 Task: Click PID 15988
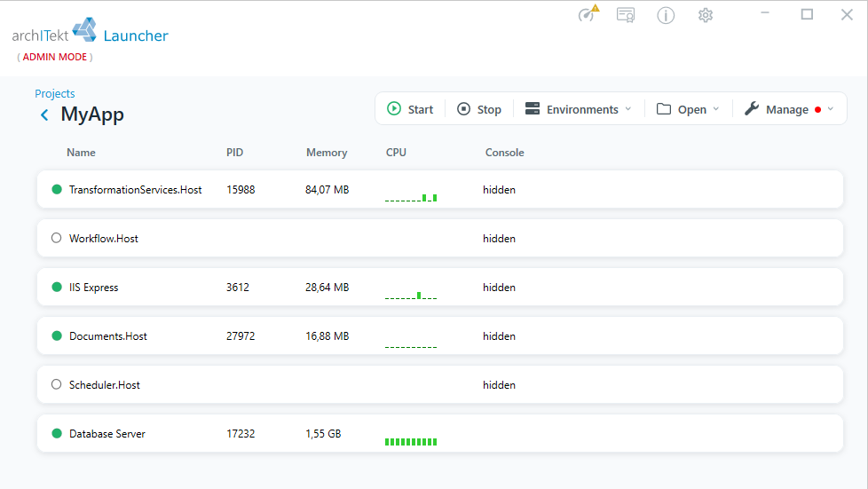241,189
